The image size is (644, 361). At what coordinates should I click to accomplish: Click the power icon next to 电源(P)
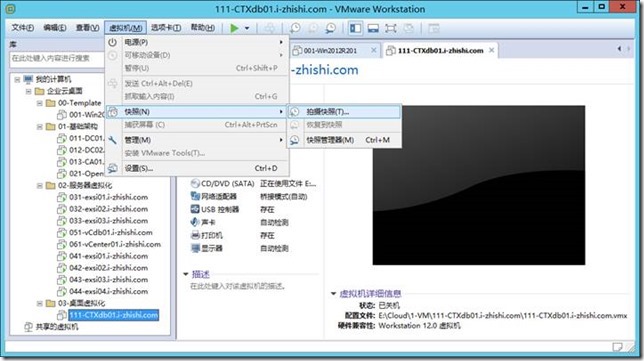pos(113,42)
